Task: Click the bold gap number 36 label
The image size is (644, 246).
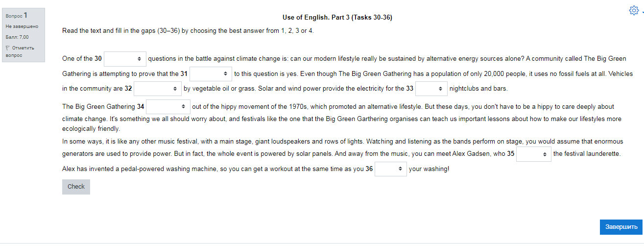Action: (x=369, y=169)
